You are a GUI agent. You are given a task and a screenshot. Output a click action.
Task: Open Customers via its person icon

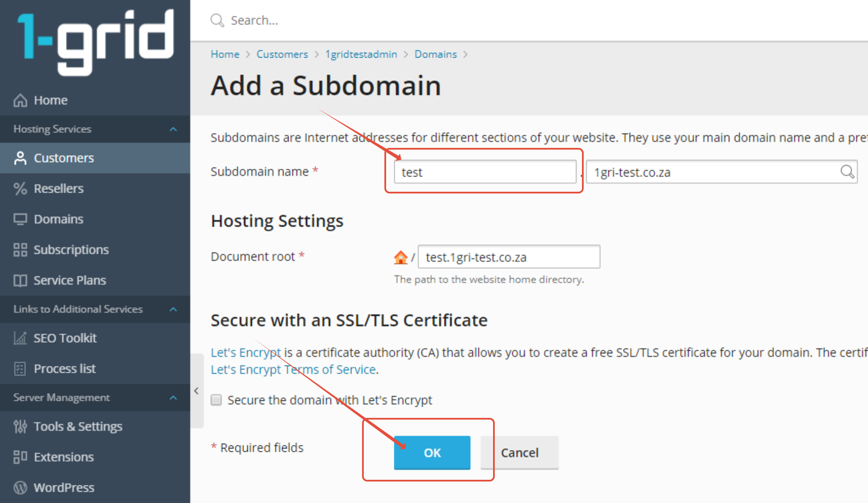pos(20,158)
